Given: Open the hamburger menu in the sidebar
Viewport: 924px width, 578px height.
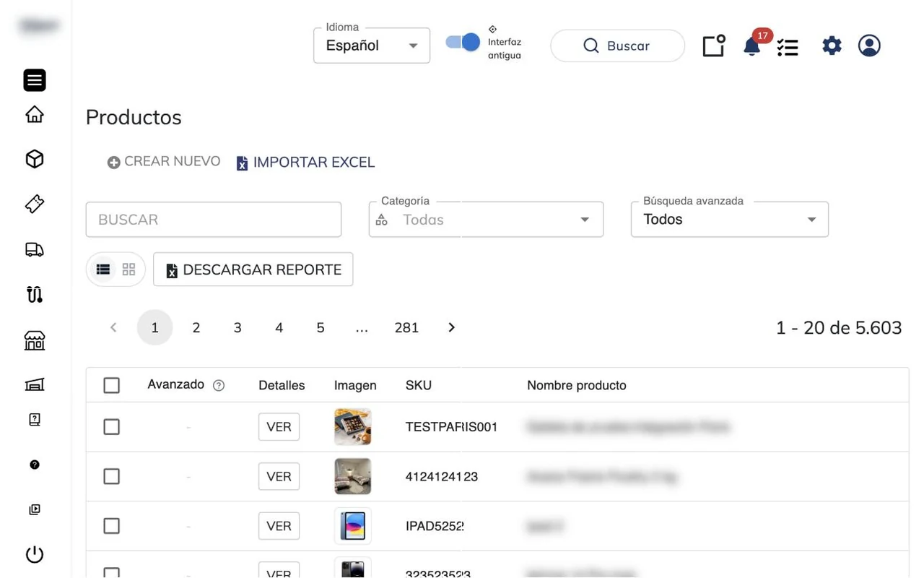Looking at the screenshot, I should click(35, 80).
